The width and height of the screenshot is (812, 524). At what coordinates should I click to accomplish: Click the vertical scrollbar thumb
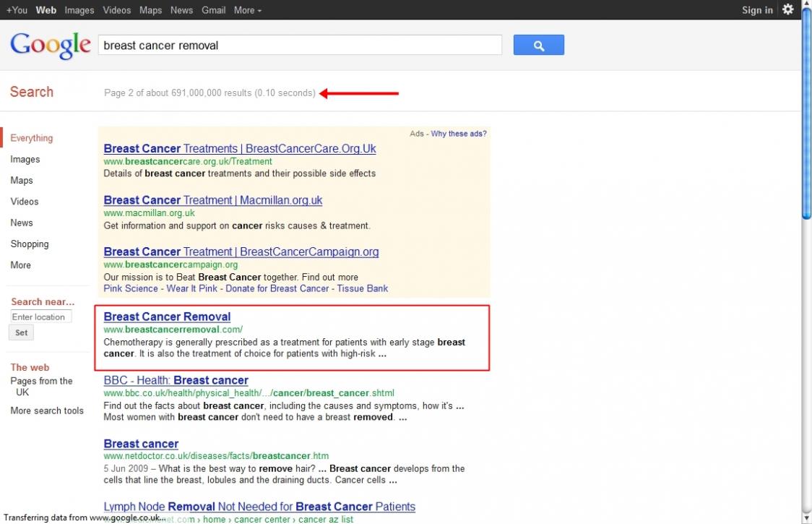click(x=806, y=114)
